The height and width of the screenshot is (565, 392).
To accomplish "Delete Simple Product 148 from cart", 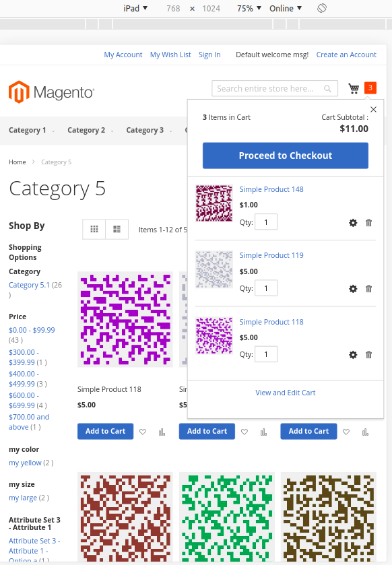I will point(368,223).
